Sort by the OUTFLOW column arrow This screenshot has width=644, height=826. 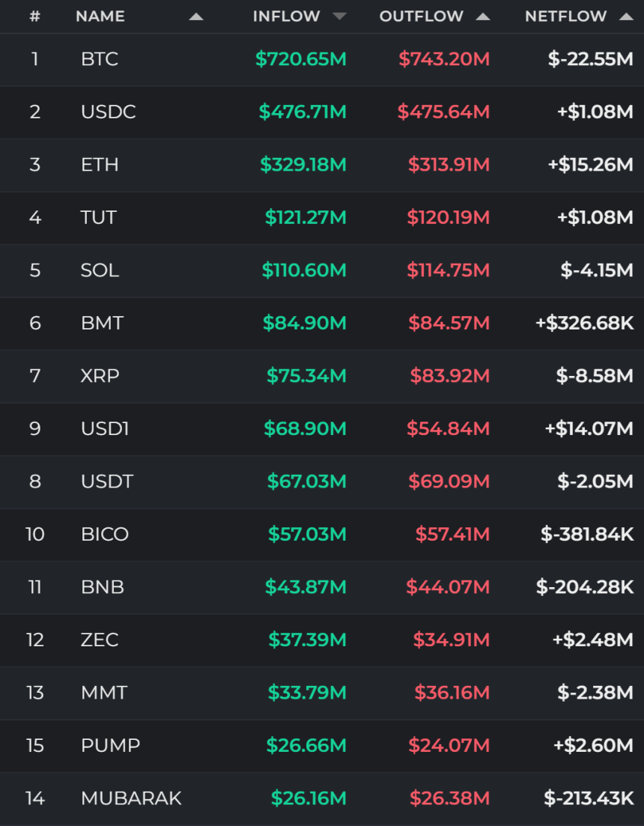tap(483, 17)
